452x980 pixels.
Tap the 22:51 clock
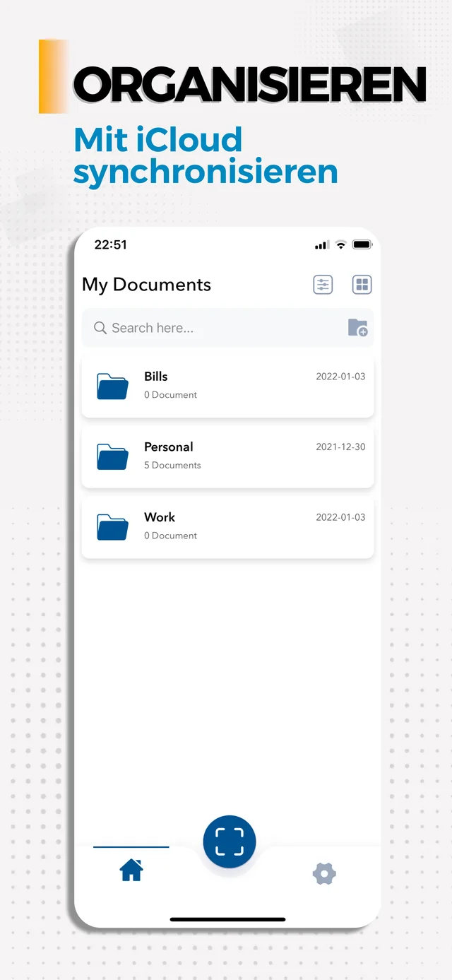coord(111,244)
